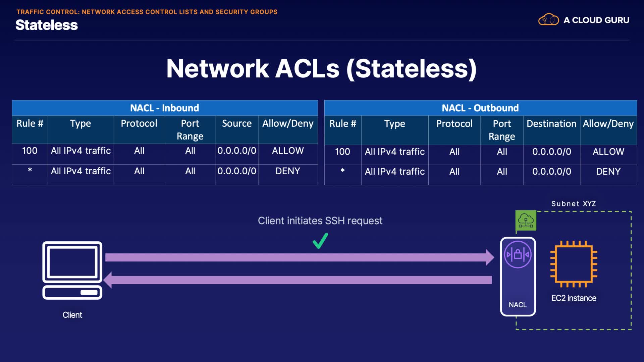Click the NACL padlock gate icon
The height and width of the screenshot is (362, 644).
tap(518, 255)
